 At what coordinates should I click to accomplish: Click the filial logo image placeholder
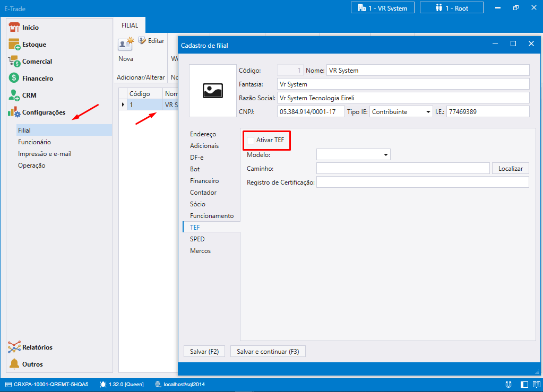tap(212, 91)
